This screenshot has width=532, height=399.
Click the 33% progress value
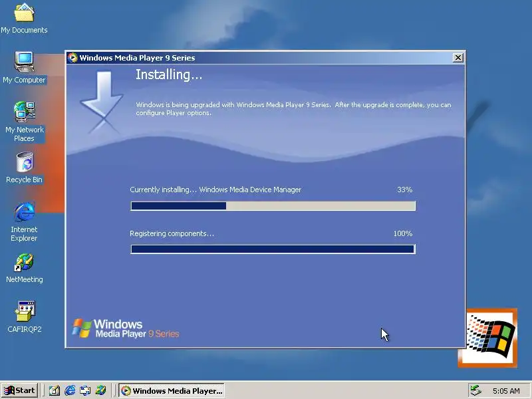(x=404, y=190)
